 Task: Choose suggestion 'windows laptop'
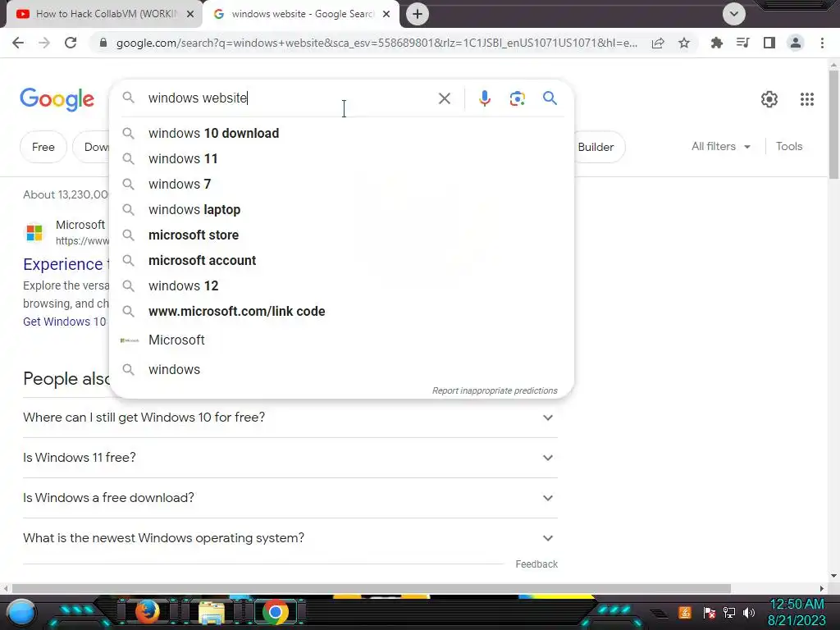(341, 209)
